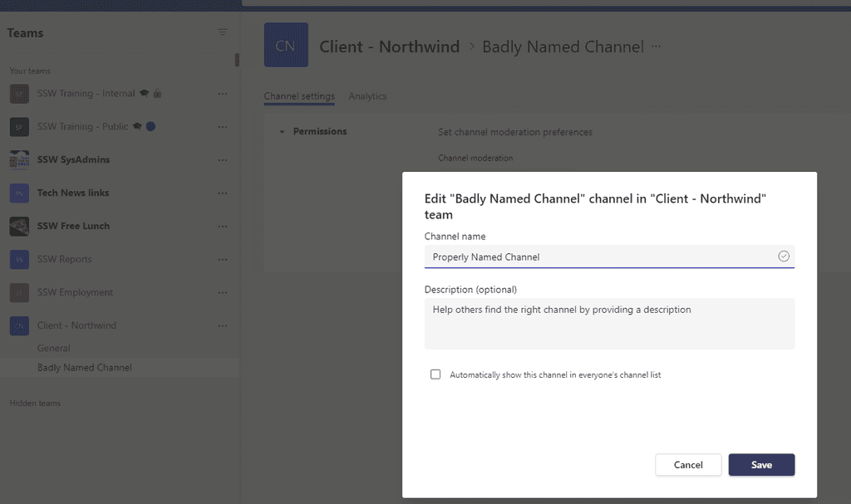Switch to the Analytics tab
Viewport: 851px width, 504px height.
367,96
